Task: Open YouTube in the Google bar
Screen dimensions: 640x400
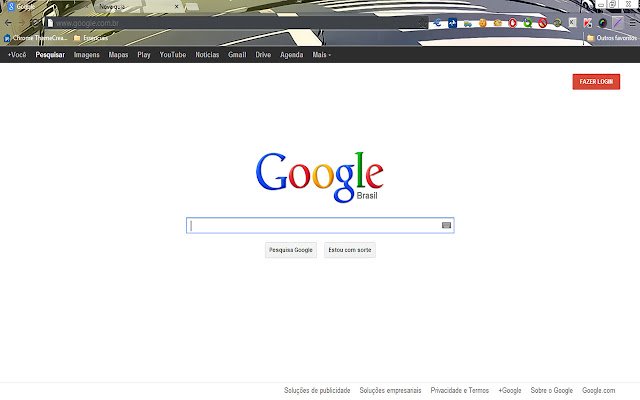Action: pos(173,54)
